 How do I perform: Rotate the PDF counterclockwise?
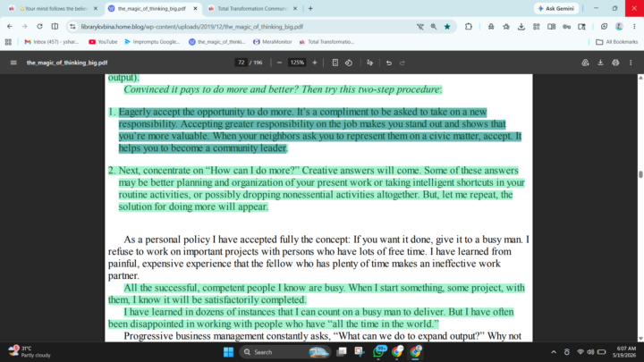click(x=349, y=63)
